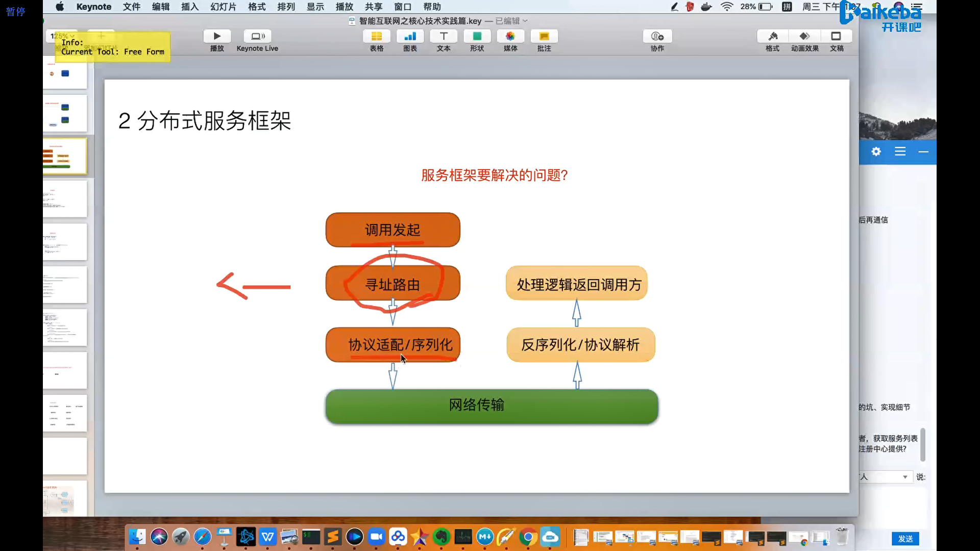
Task: Click the Play (播放) toolbar icon
Action: 217,36
